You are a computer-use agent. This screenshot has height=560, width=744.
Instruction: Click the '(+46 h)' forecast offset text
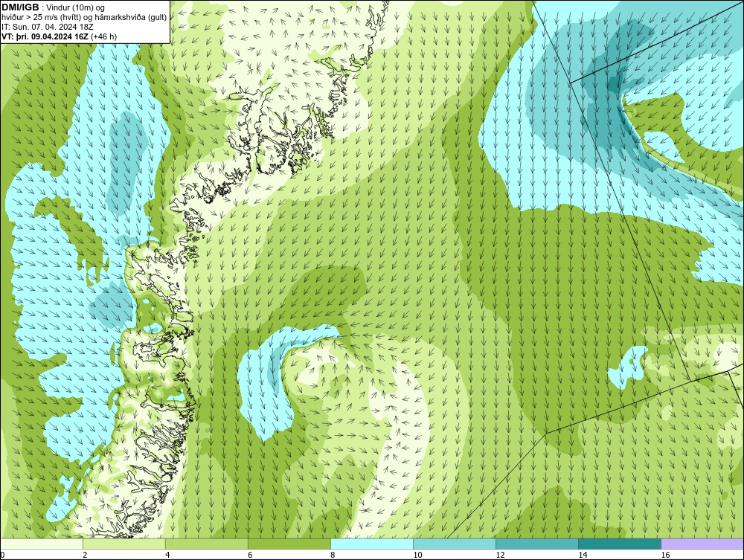pos(103,36)
